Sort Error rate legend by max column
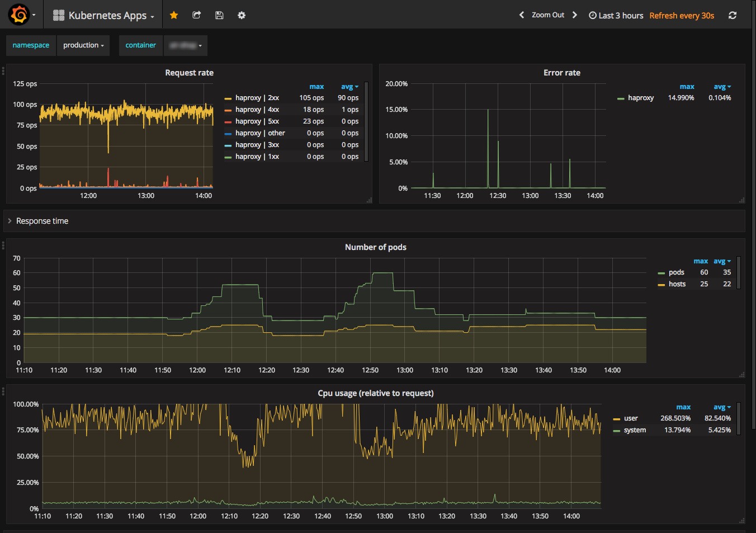 [x=687, y=87]
